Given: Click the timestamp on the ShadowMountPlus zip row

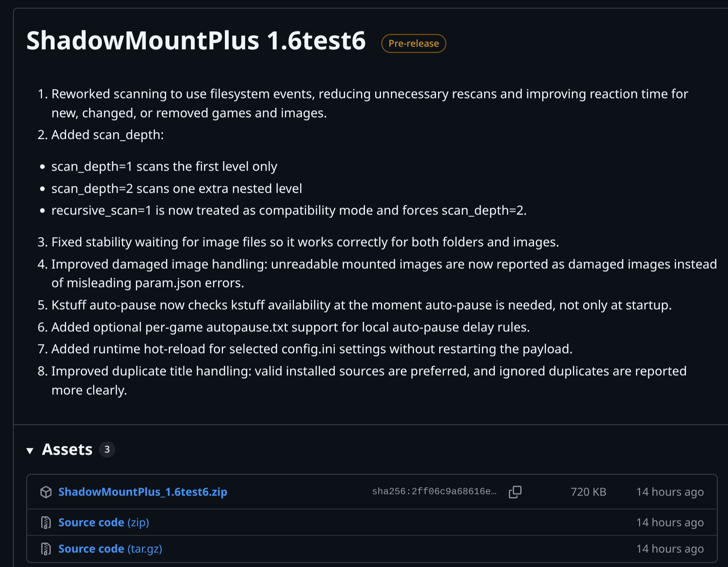Looking at the screenshot, I should (670, 492).
